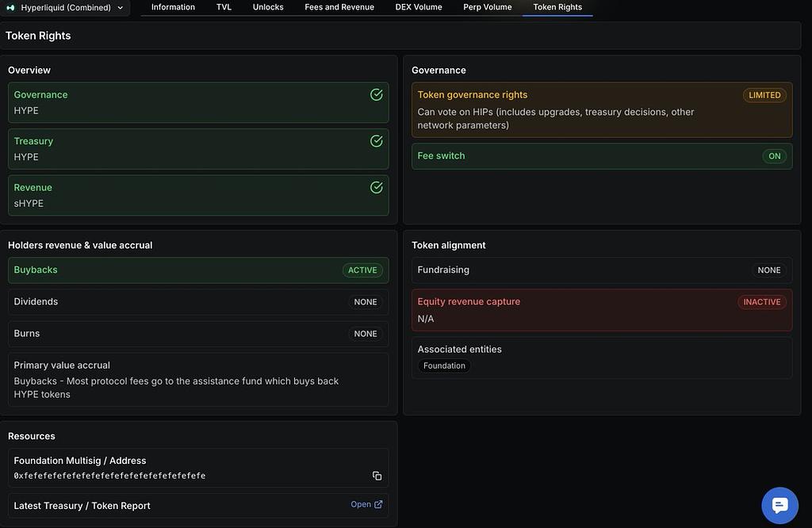This screenshot has width=812, height=528.
Task: Click the Governance checkmark icon
Action: click(x=377, y=94)
